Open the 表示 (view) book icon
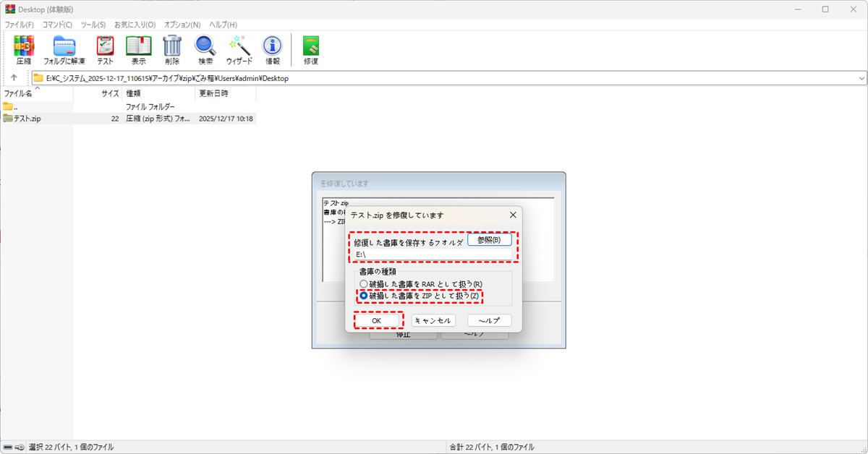 [138, 49]
